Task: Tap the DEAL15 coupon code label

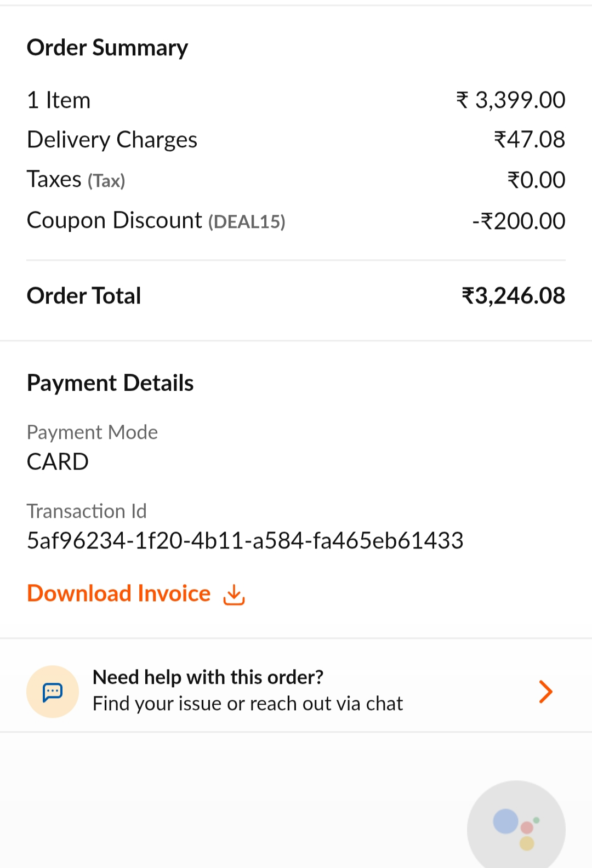Action: (247, 222)
